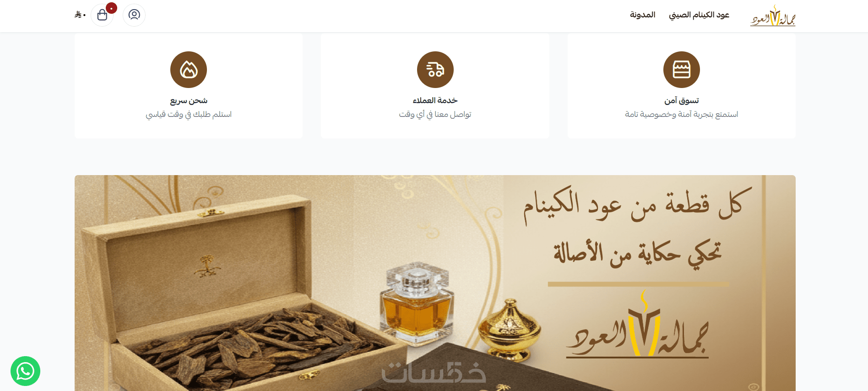Click the red cart count badge
The width and height of the screenshot is (868, 391).
pyautogui.click(x=111, y=8)
